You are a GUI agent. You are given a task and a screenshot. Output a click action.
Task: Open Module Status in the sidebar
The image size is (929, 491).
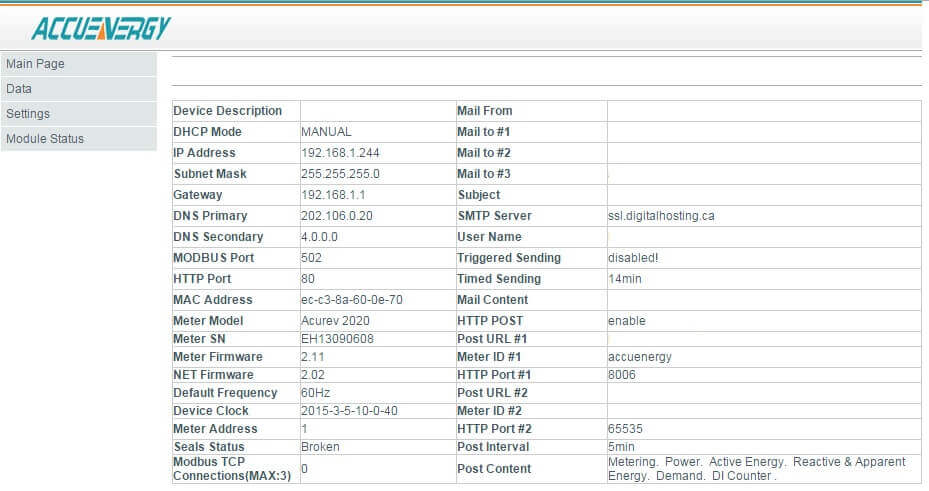tap(45, 139)
